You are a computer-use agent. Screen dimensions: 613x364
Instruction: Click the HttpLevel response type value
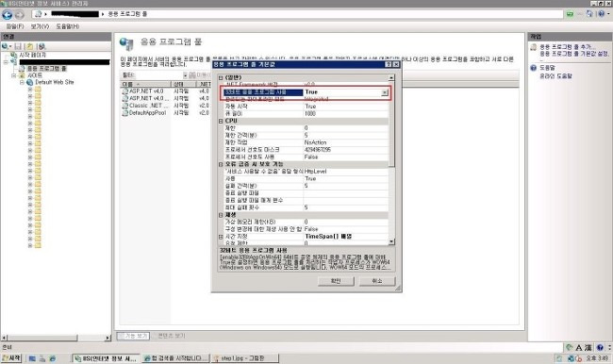(315, 172)
